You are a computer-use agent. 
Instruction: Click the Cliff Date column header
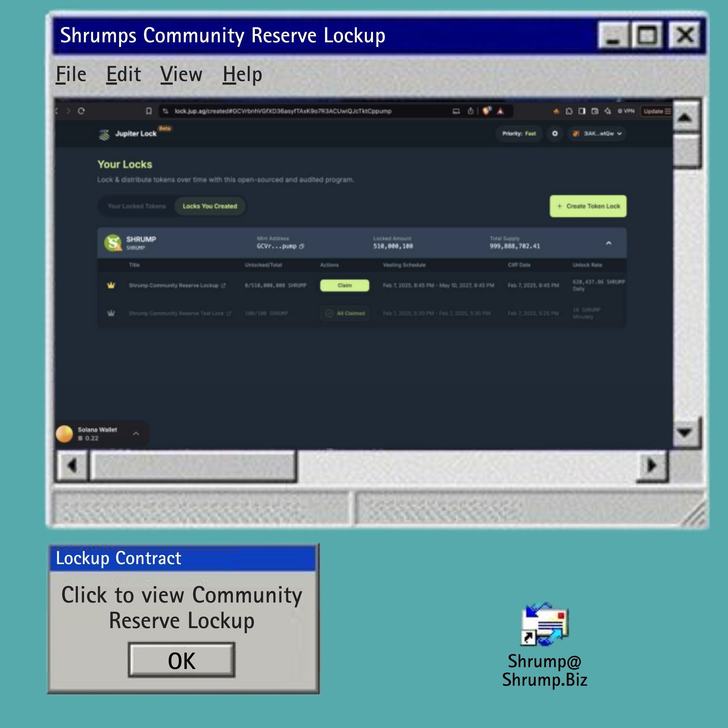tap(519, 265)
